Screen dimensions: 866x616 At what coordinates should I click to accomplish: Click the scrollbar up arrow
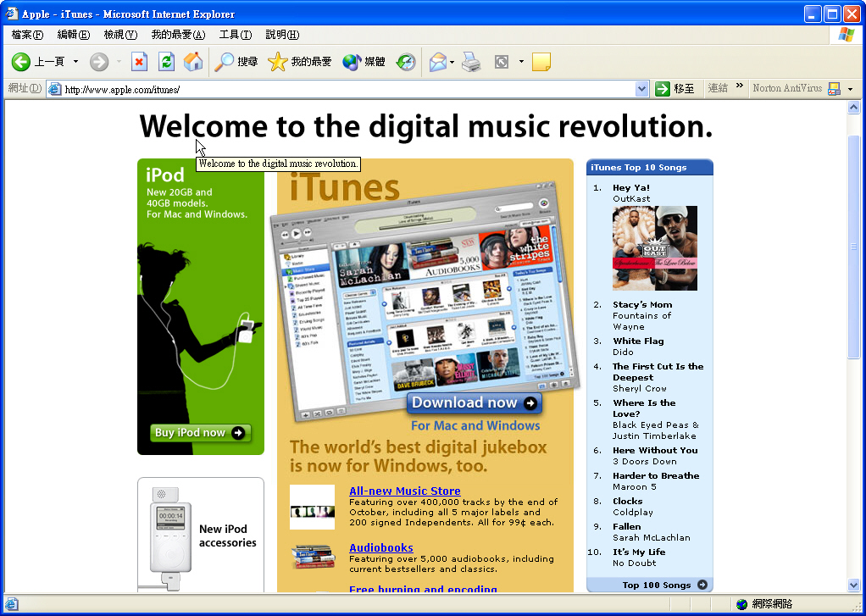point(853,107)
